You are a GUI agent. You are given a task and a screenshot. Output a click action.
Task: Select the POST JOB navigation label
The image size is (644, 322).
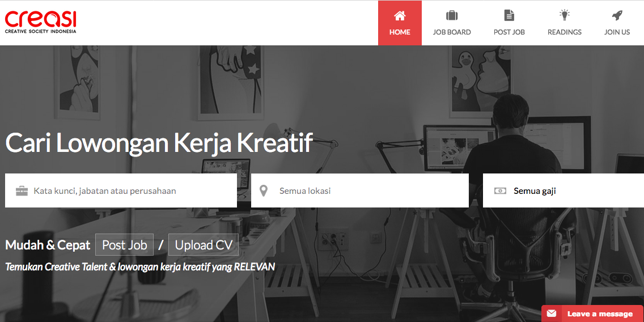point(509,32)
